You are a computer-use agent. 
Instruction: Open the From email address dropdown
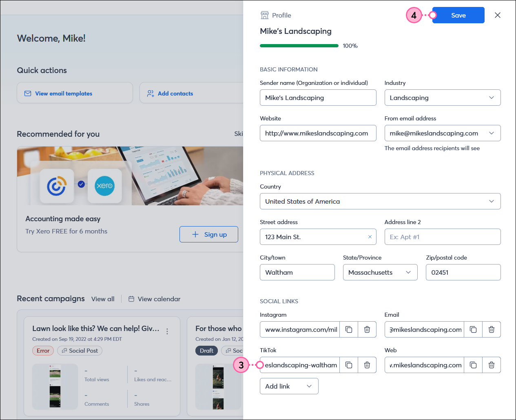coord(443,133)
